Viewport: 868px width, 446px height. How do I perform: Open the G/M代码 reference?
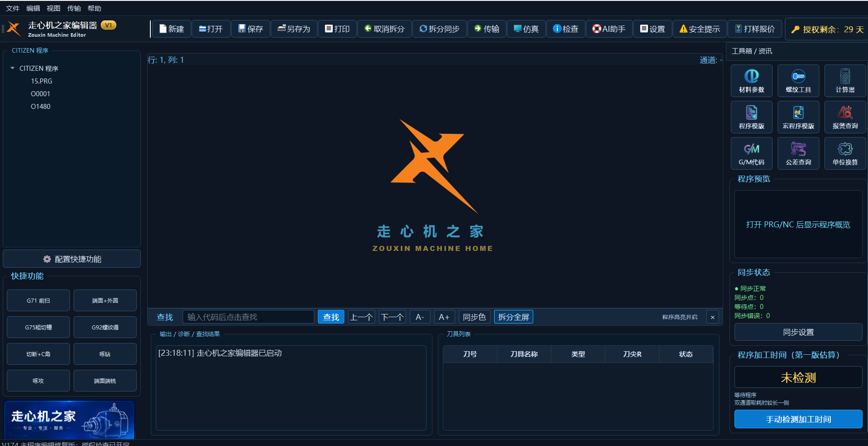[752, 153]
